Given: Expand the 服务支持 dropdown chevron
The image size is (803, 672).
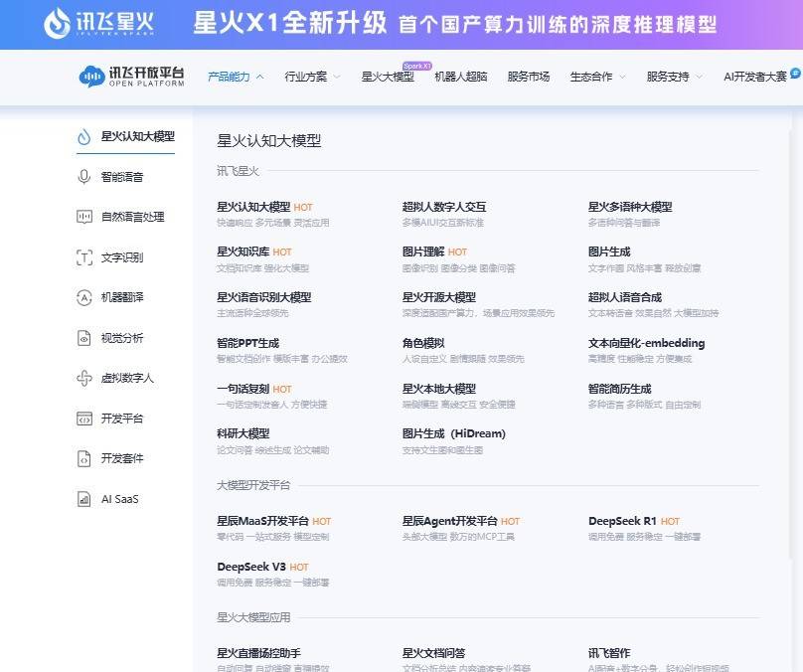Looking at the screenshot, I should tap(700, 77).
